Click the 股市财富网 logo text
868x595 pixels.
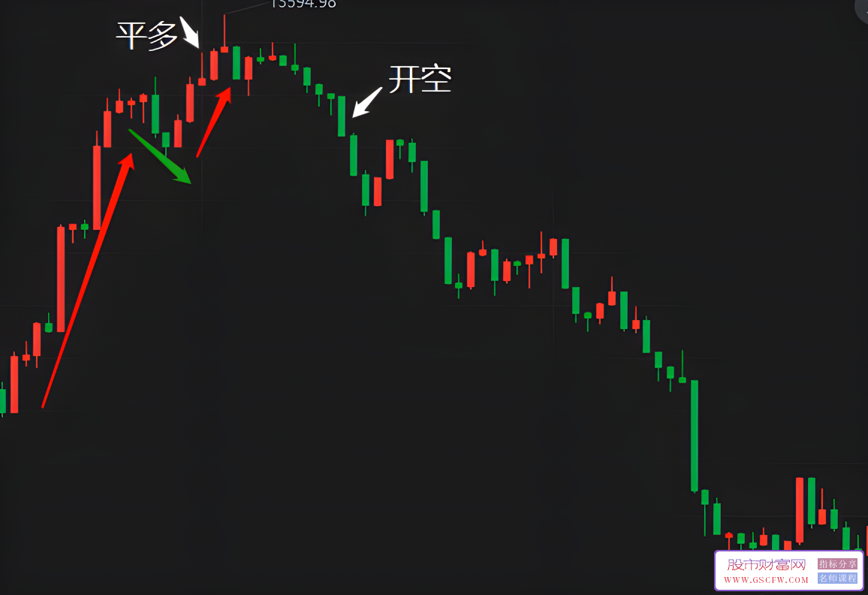[766, 564]
